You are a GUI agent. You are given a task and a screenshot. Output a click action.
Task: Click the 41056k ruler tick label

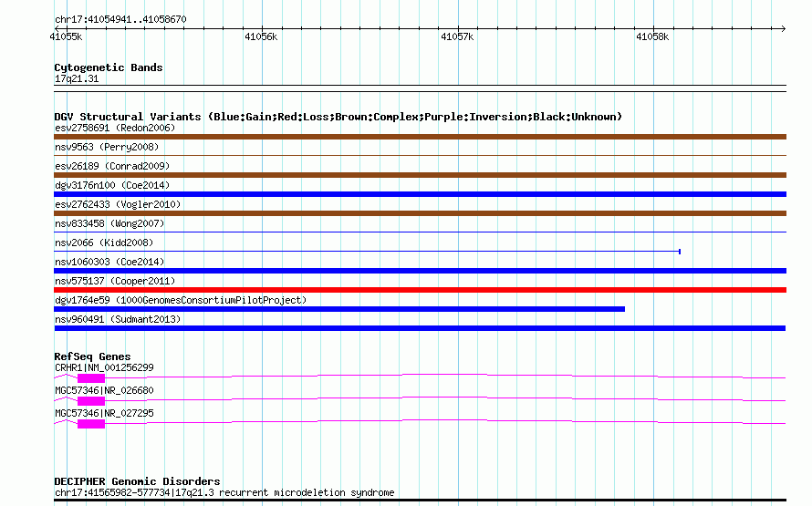pos(261,36)
